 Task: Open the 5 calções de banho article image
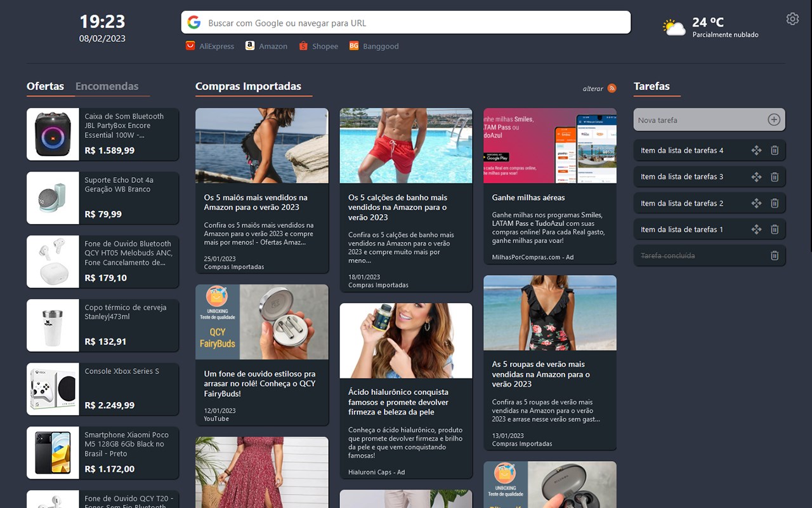tap(406, 145)
